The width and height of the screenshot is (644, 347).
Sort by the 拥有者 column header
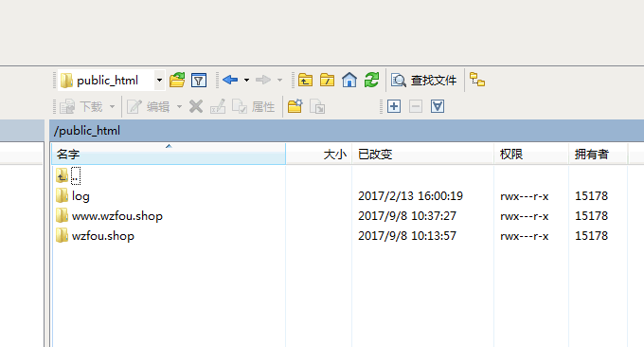click(x=598, y=155)
